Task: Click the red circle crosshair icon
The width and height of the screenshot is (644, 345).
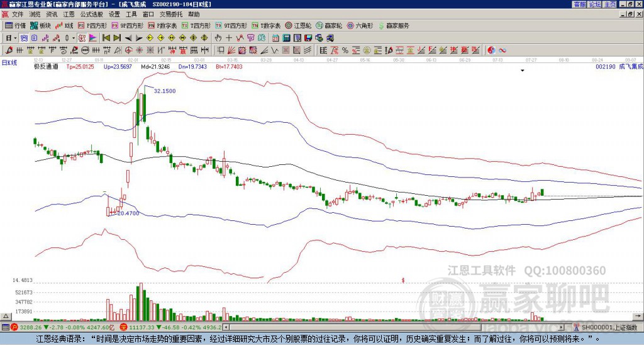Action: (128, 50)
